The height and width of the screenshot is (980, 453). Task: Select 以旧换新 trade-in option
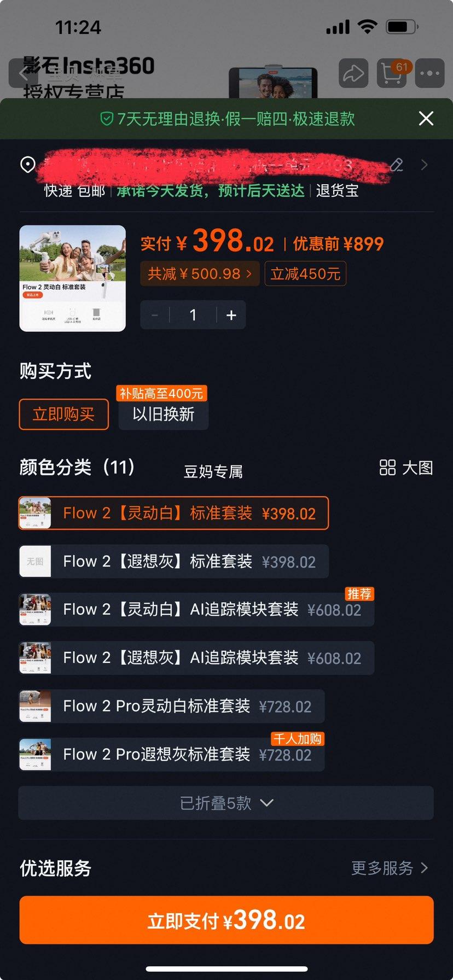pyautogui.click(x=163, y=415)
